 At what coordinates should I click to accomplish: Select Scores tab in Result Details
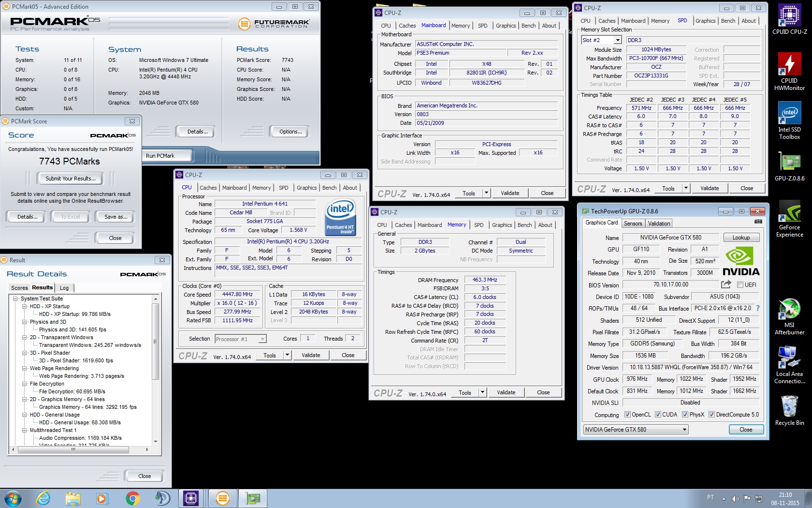click(19, 288)
